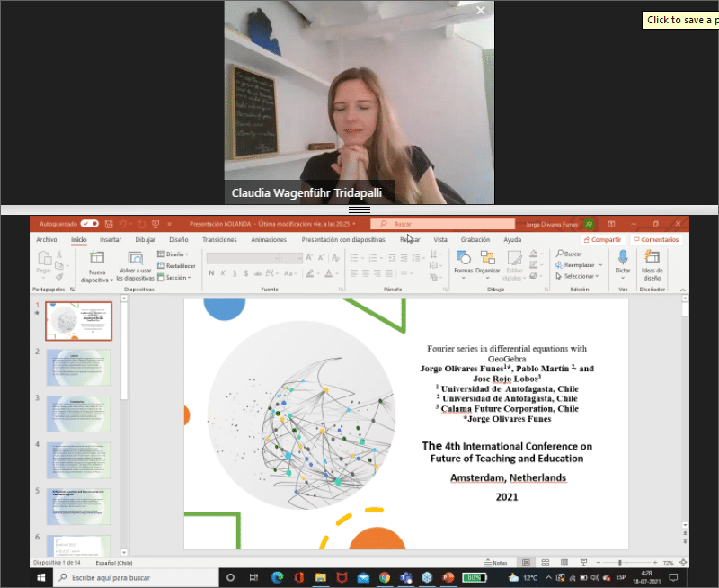Switch to the Insertar ribbon tab
Image resolution: width=719 pixels, height=588 pixels.
111,240
